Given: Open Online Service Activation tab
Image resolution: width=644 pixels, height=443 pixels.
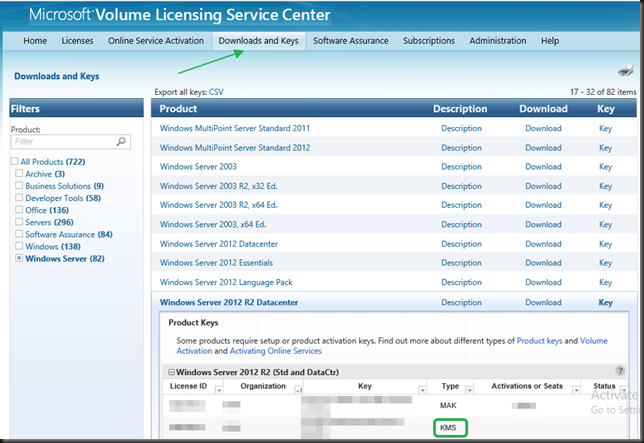Looking at the screenshot, I should 156,41.
